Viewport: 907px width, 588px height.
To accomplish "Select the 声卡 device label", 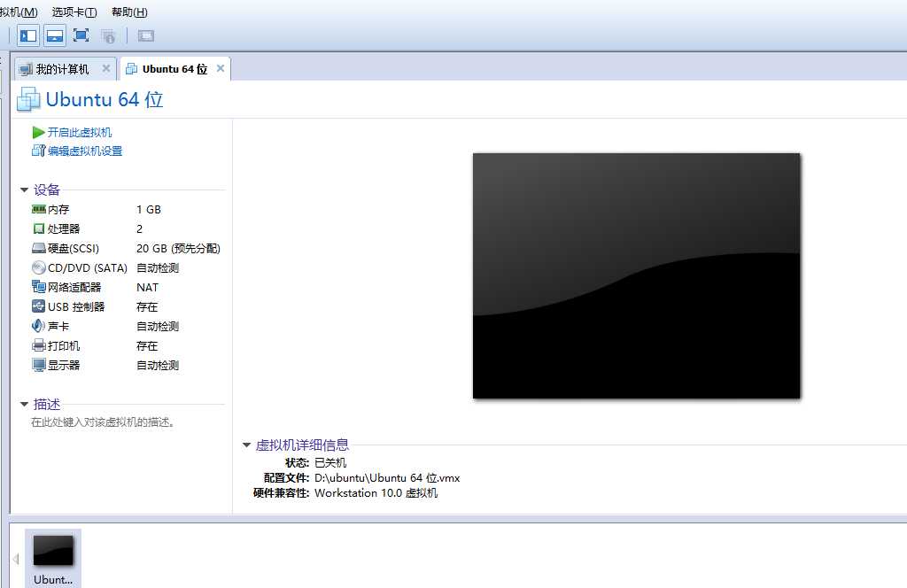I will click(58, 327).
